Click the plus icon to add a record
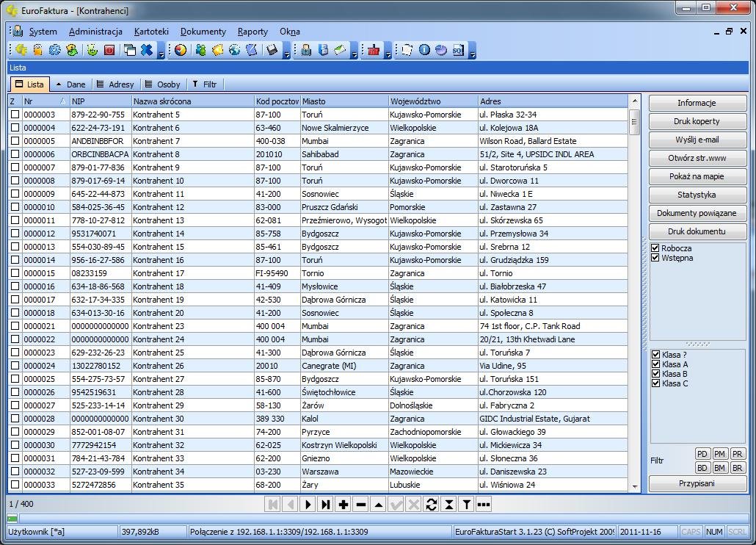Image resolution: width=756 pixels, height=545 pixels. [343, 505]
